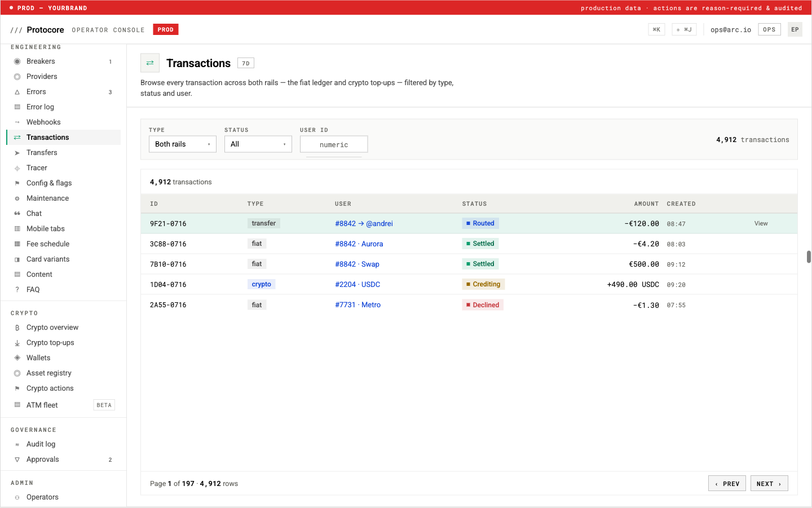Click the Maintenance gear icon

coord(17,198)
